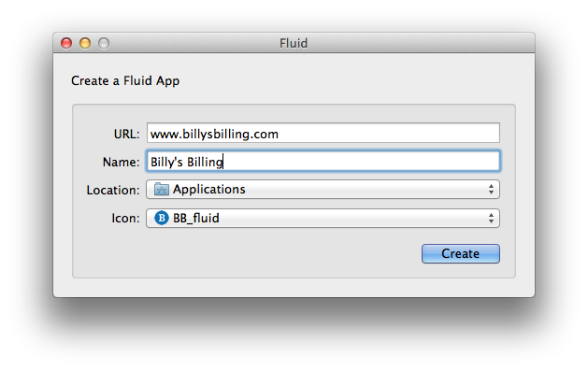Click the Name: label
588x371 pixels.
(122, 162)
